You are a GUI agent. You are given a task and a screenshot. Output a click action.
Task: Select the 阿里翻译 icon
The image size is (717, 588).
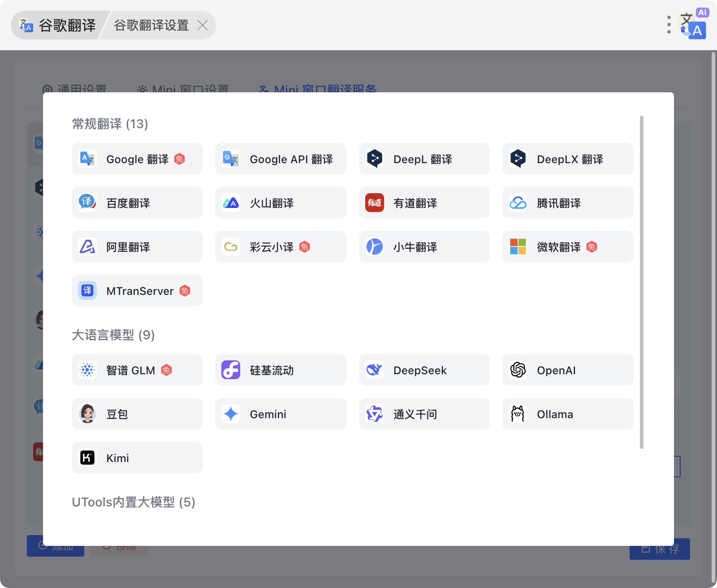87,246
